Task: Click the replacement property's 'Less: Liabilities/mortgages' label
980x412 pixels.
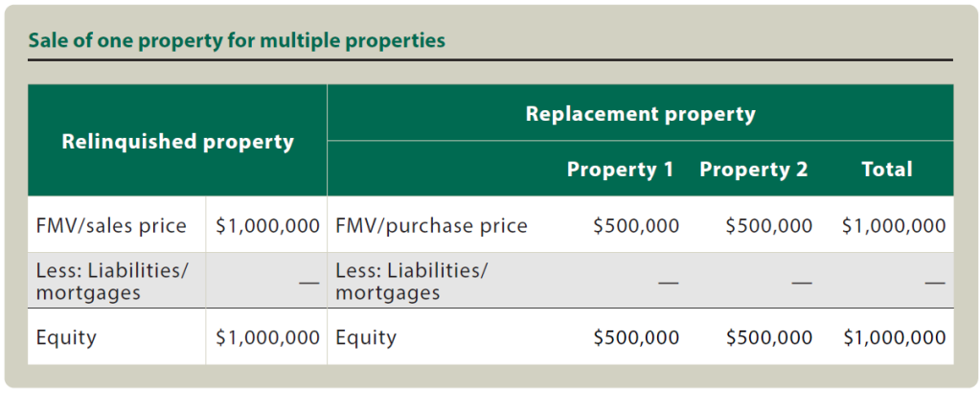Action: pos(412,282)
